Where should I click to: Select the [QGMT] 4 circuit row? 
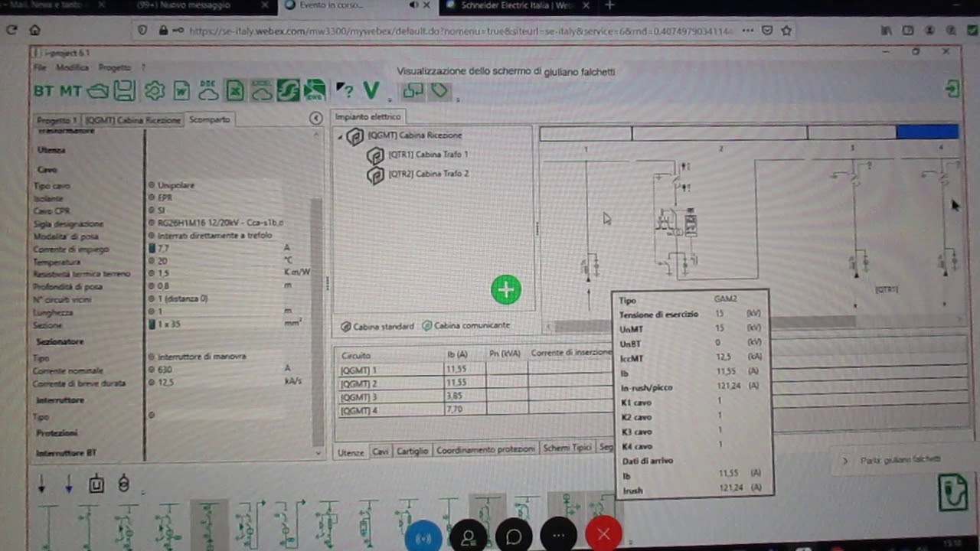tap(473, 411)
